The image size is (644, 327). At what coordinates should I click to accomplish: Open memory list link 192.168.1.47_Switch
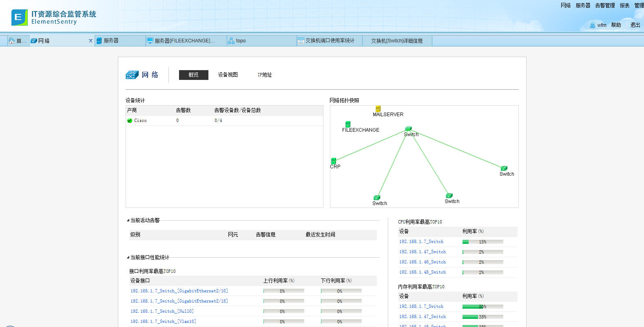423,317
